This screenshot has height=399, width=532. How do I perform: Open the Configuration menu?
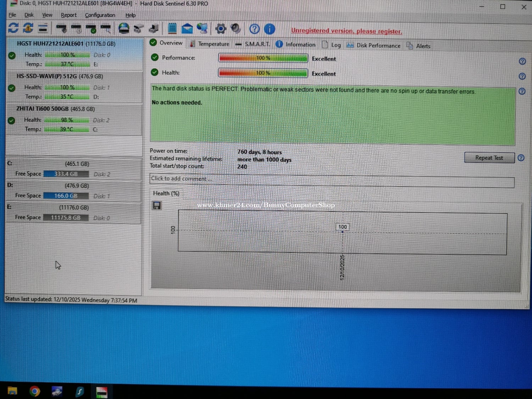[x=100, y=15]
